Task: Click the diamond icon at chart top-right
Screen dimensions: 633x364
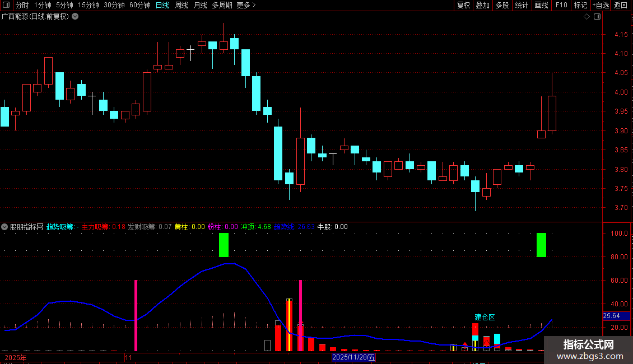Action: [x=587, y=17]
